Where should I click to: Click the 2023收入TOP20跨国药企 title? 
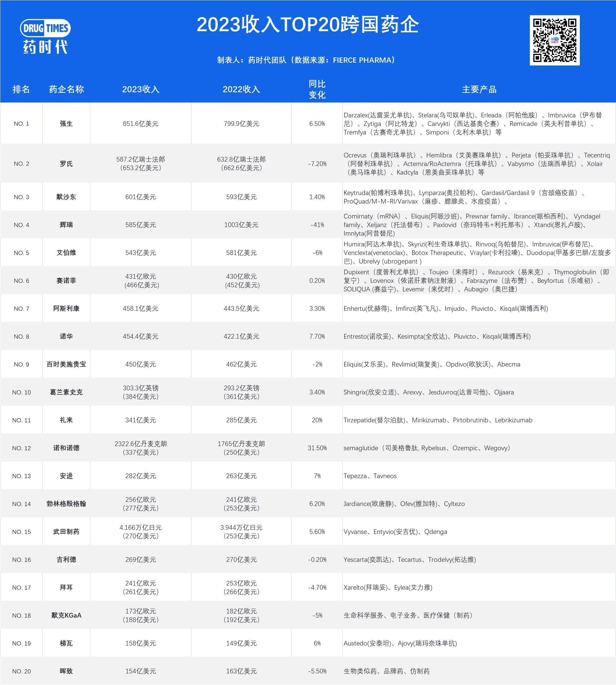coord(308,25)
